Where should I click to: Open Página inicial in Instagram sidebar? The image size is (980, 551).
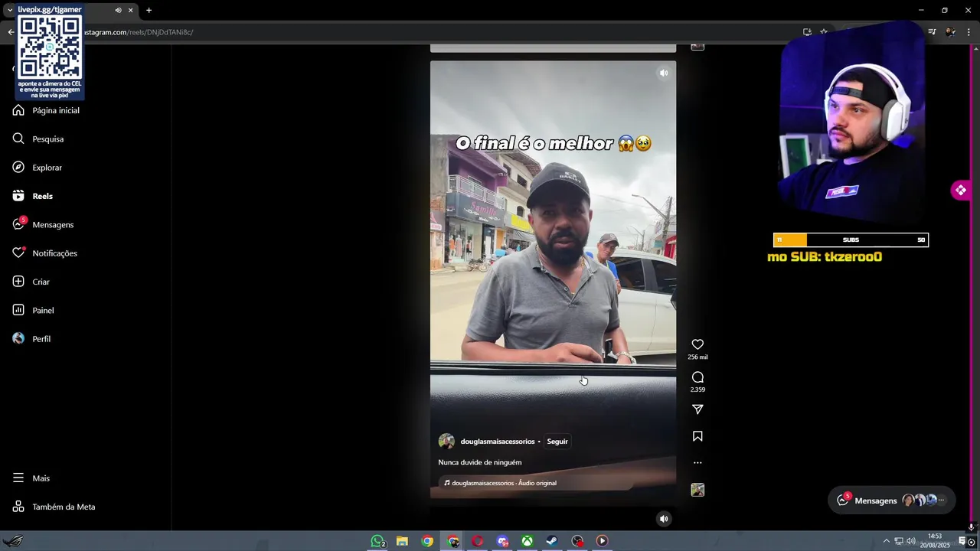(x=46, y=110)
